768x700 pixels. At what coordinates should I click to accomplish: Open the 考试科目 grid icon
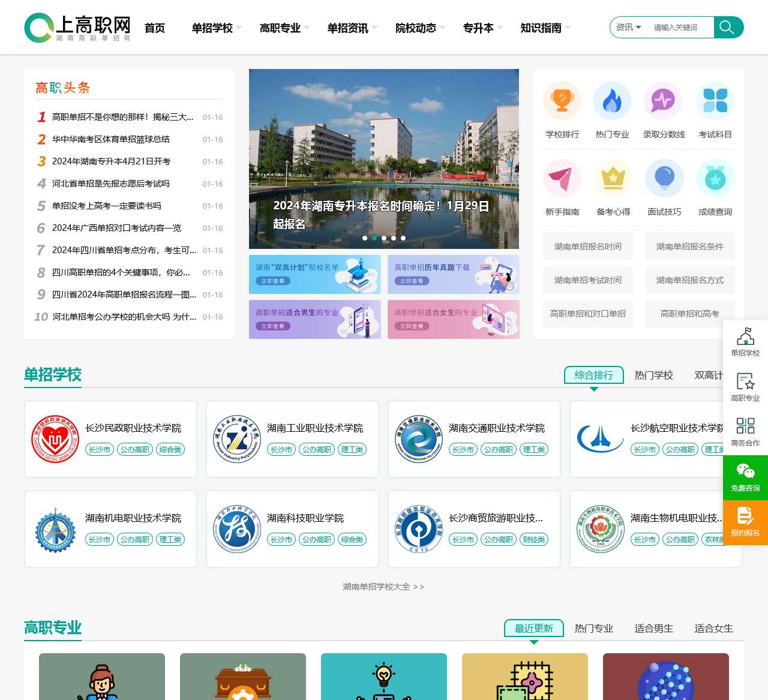tap(715, 101)
